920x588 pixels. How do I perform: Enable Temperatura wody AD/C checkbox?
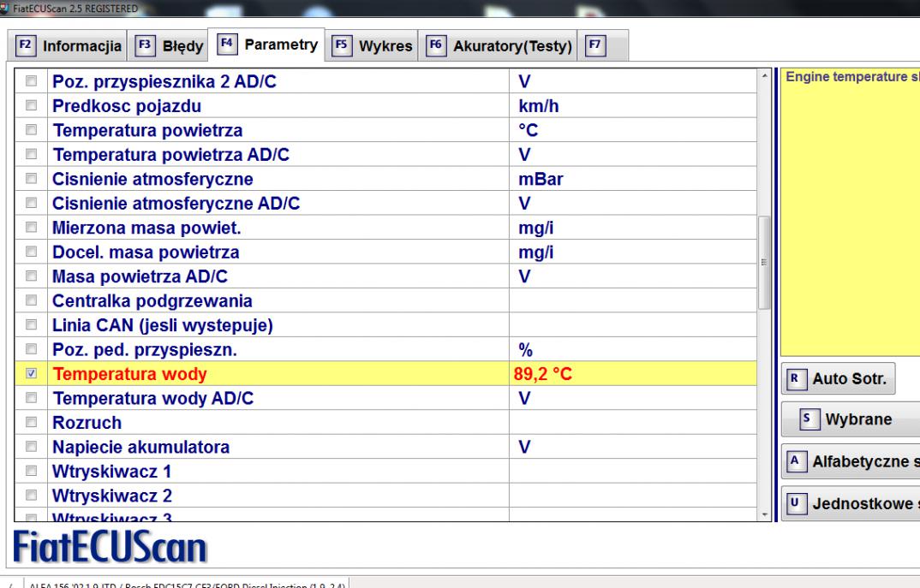tap(31, 398)
